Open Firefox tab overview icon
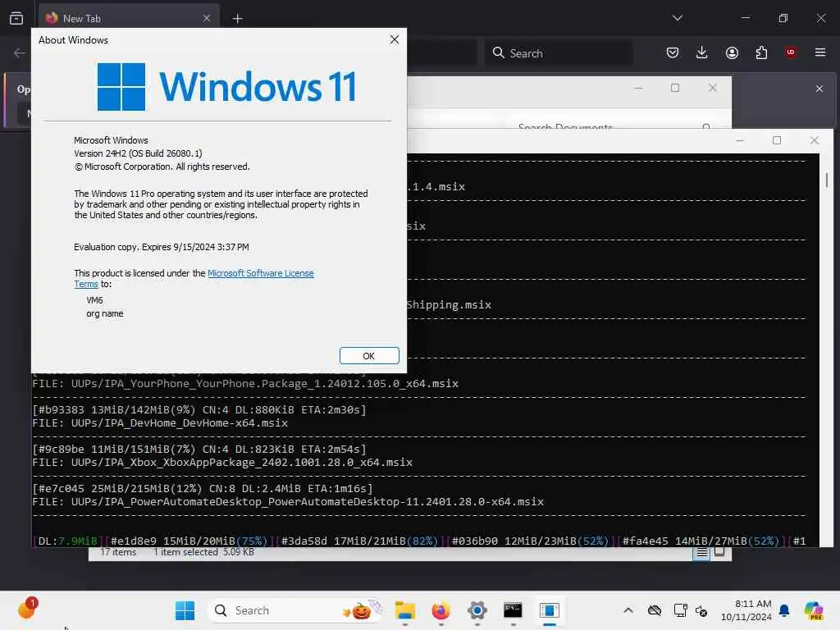 click(16, 18)
